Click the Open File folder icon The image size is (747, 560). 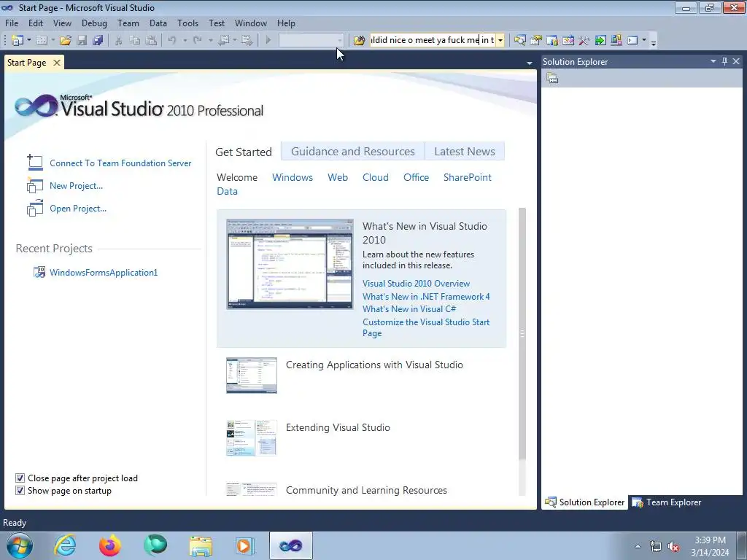coord(66,41)
